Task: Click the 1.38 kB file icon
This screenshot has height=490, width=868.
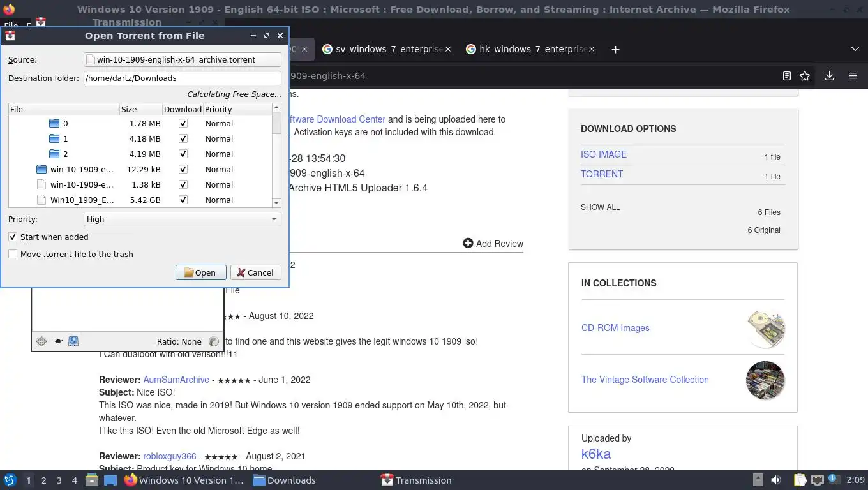Action: (x=41, y=184)
